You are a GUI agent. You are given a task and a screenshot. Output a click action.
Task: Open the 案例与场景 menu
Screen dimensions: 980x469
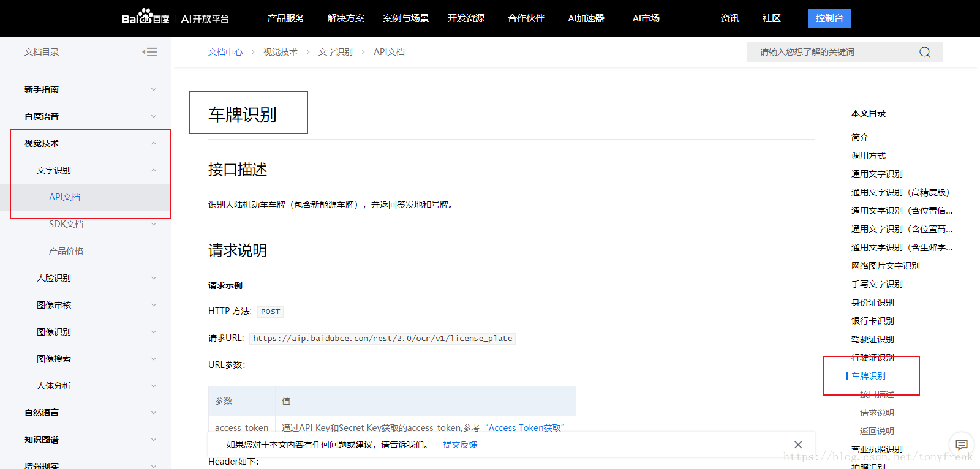tap(405, 18)
